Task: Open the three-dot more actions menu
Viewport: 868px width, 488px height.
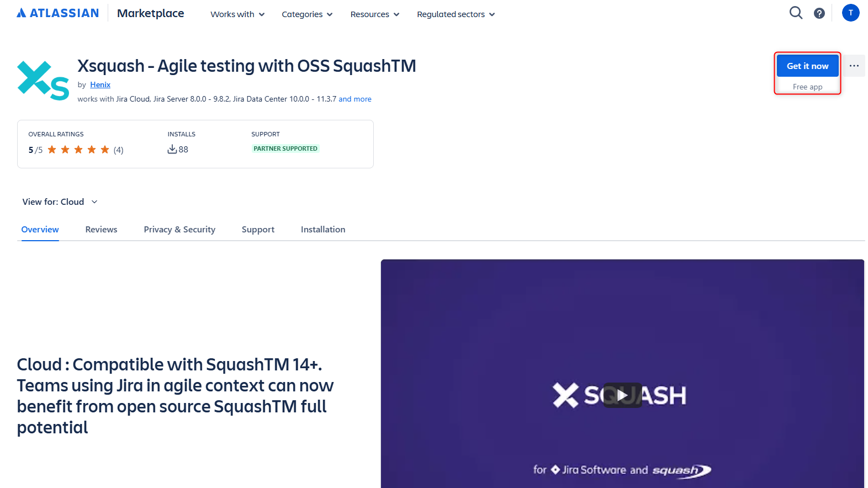Action: pos(854,66)
